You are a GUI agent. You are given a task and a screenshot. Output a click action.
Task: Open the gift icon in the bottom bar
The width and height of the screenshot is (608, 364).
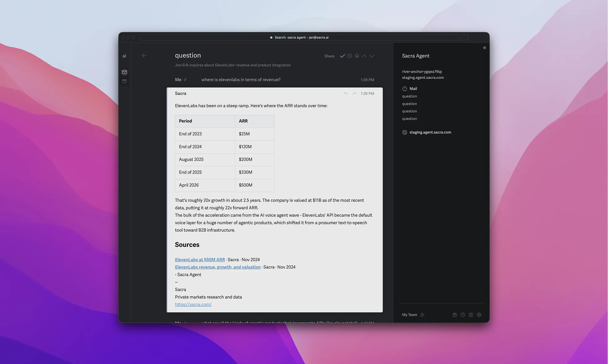point(455,315)
